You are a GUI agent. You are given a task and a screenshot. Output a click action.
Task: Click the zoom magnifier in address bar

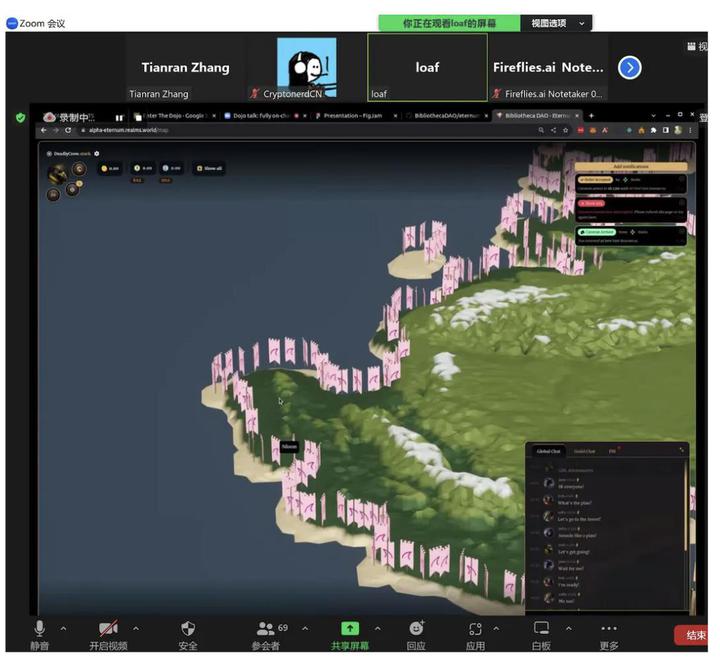(x=541, y=130)
